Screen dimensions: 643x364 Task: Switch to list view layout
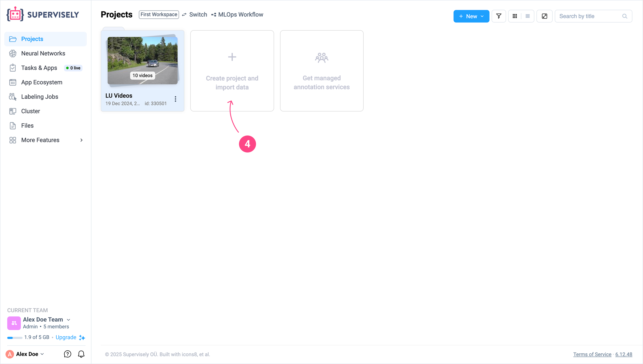coord(527,16)
